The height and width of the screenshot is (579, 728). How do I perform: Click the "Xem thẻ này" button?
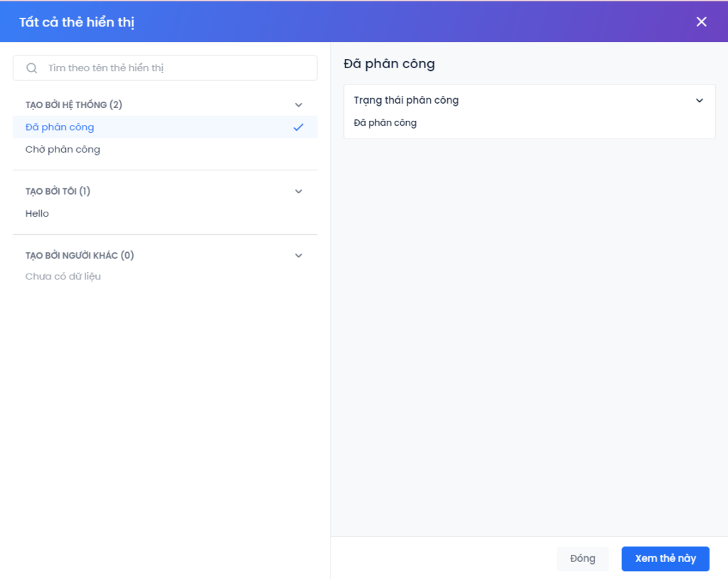665,558
